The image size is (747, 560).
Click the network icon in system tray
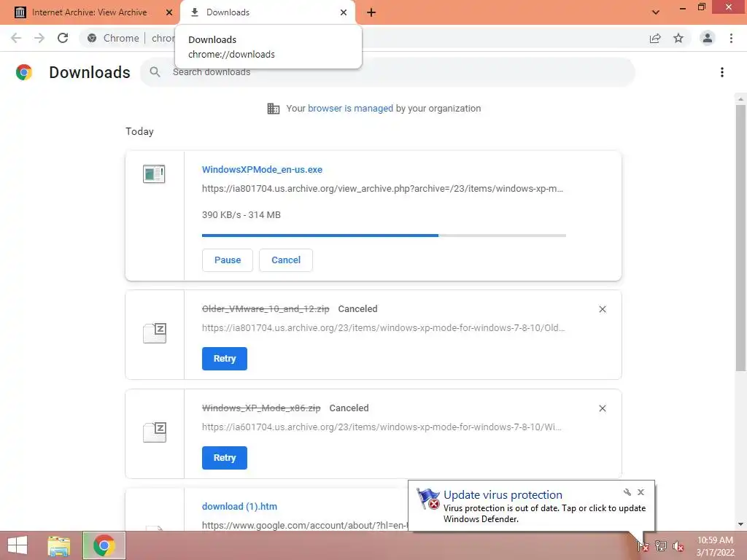661,546
